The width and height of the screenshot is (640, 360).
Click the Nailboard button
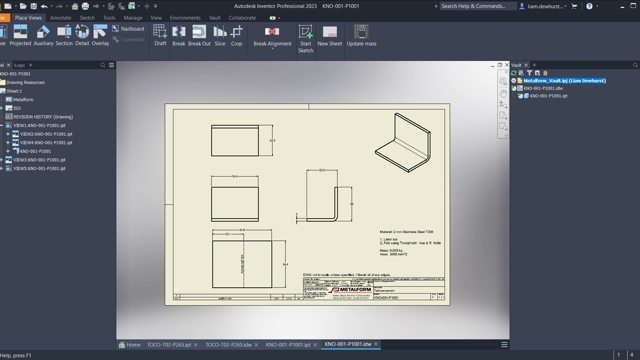(x=129, y=29)
